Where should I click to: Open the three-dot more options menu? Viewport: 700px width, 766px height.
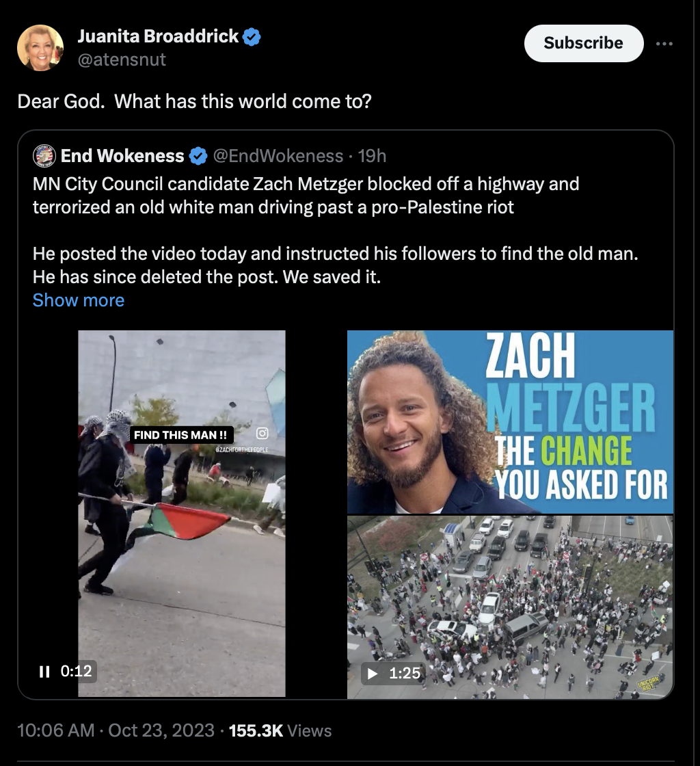click(x=664, y=43)
